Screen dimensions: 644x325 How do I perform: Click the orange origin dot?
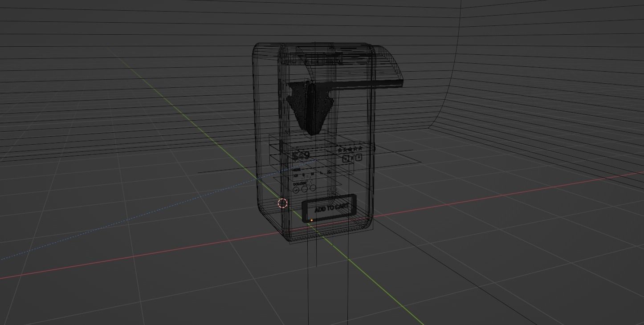tap(312, 220)
